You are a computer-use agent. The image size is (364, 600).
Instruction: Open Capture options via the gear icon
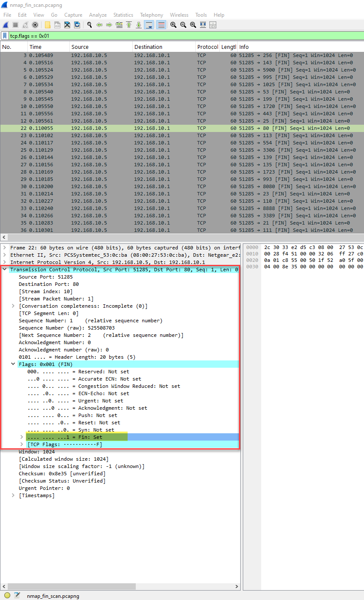(35, 24)
